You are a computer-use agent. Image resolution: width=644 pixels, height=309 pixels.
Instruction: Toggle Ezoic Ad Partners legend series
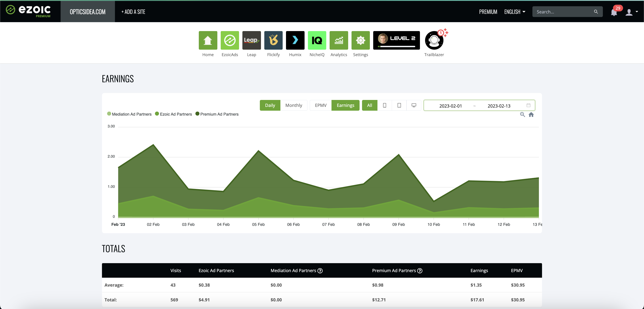[x=174, y=114]
